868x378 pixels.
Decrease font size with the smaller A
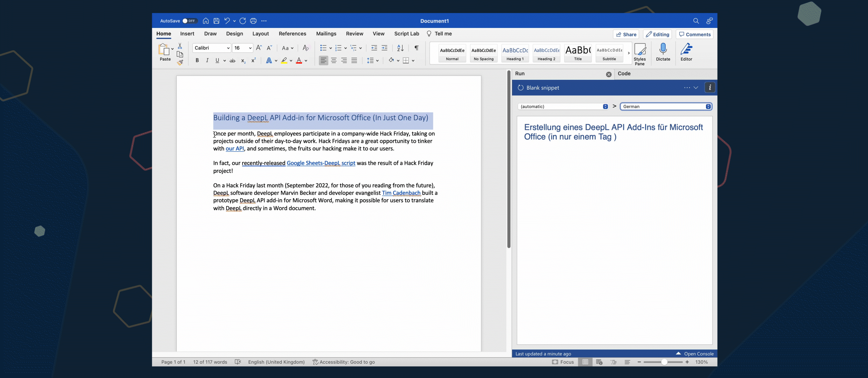click(269, 48)
